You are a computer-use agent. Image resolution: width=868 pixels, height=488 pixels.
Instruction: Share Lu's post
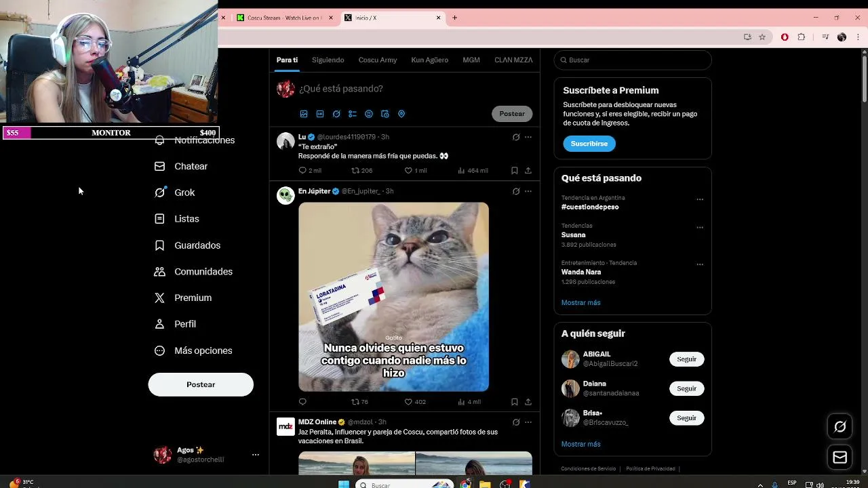point(528,171)
